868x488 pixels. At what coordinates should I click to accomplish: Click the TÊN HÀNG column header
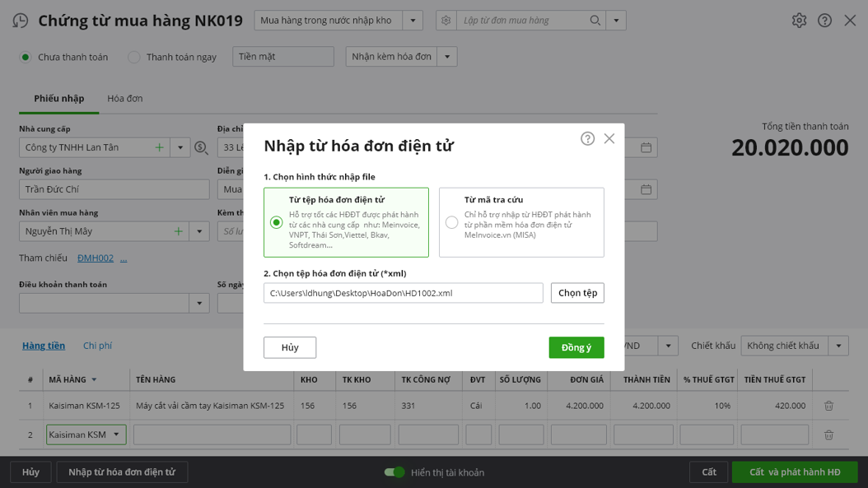(156, 379)
